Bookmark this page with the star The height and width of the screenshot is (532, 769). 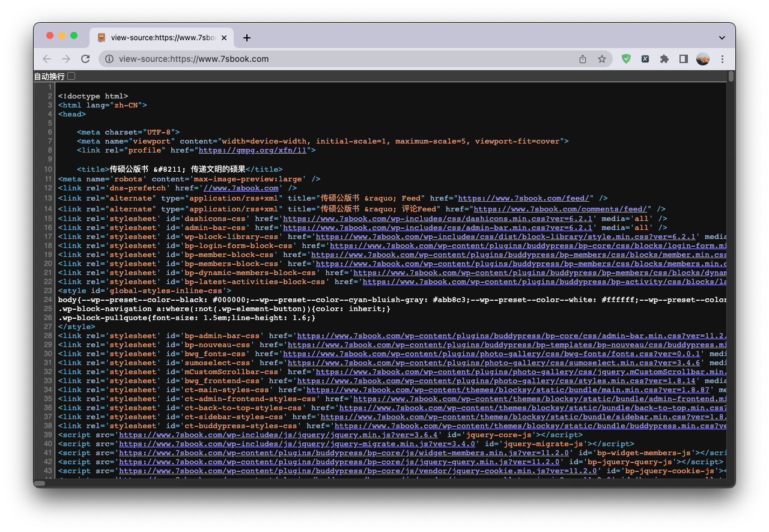(x=601, y=59)
